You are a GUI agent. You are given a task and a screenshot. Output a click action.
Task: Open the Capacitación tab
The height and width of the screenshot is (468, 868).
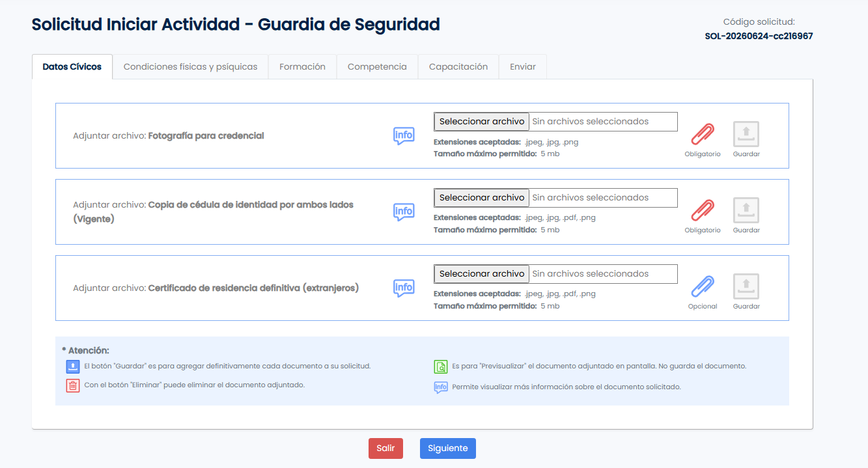458,66
